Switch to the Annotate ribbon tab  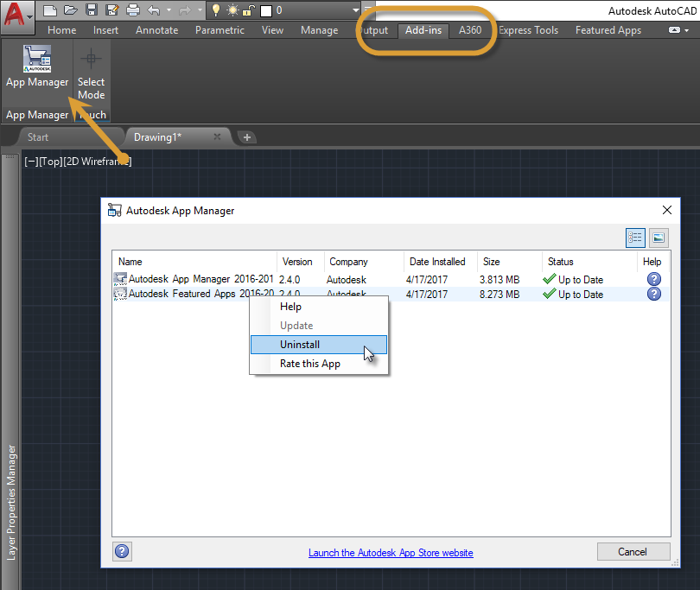[x=157, y=30]
